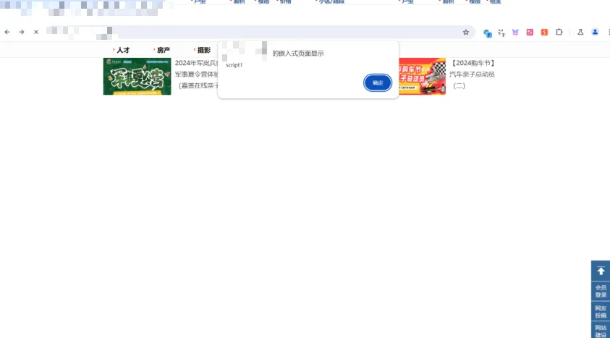Open the 会员登录 sidebar button
610x364 pixels.
coord(601,291)
